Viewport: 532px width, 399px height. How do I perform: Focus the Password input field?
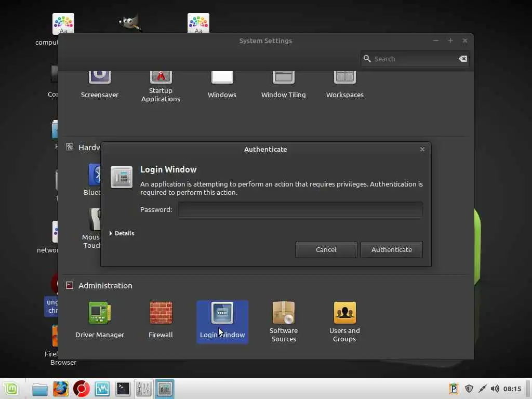pos(301,209)
